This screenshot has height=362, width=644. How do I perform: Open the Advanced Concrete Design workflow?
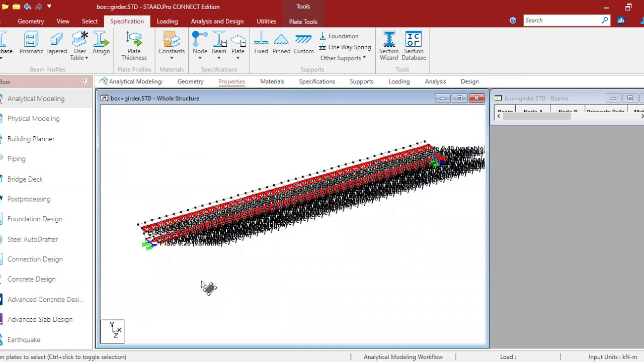pyautogui.click(x=46, y=300)
